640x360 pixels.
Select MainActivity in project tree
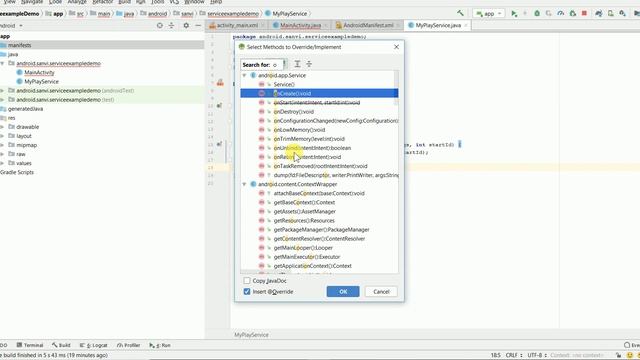click(39, 73)
